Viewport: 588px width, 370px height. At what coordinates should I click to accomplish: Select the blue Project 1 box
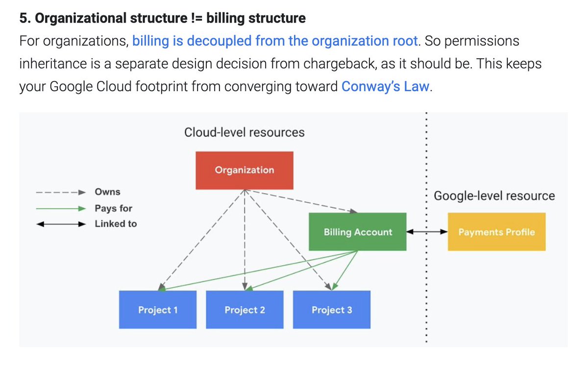(158, 310)
